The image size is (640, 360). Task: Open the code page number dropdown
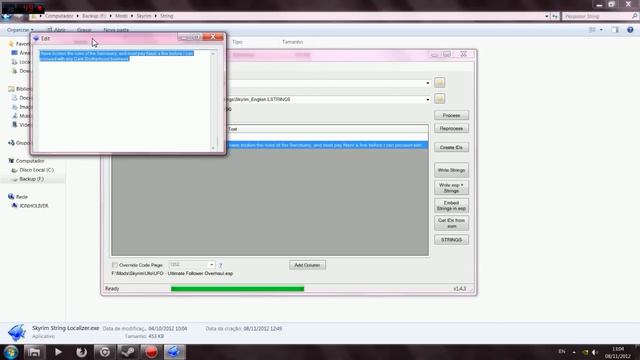tap(211, 265)
